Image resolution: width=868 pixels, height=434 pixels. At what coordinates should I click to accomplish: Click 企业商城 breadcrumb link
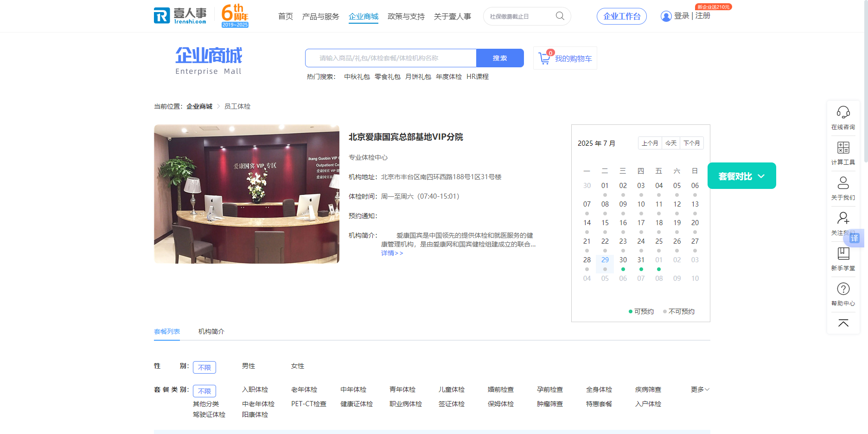coord(199,106)
